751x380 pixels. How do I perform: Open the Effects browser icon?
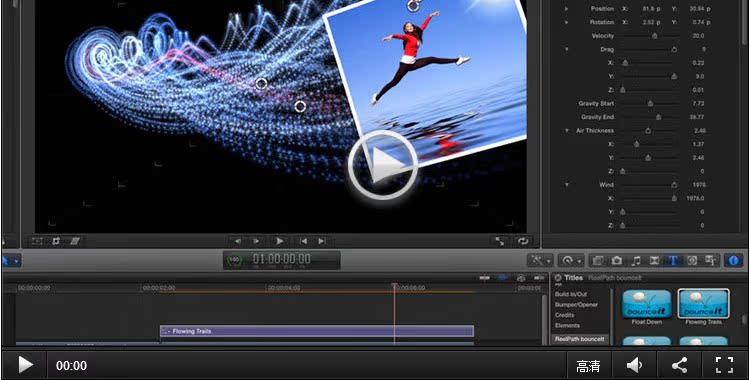pyautogui.click(x=597, y=260)
